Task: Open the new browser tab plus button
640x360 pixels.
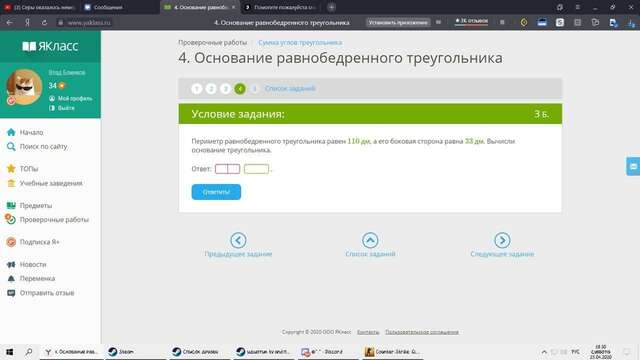Action: pos(331,7)
